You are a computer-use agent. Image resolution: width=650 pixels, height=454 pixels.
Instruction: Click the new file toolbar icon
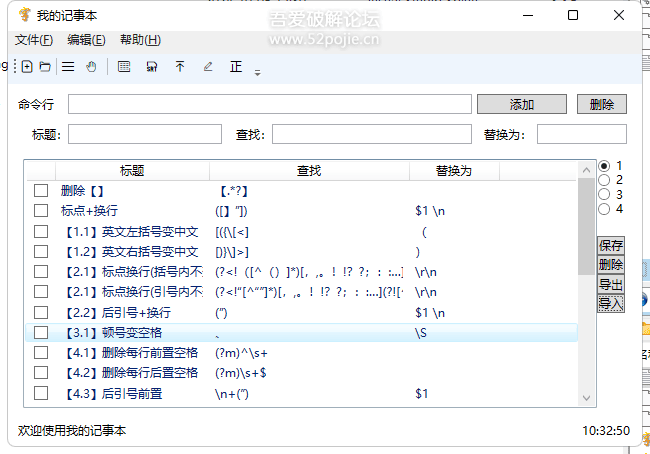pyautogui.click(x=27, y=67)
